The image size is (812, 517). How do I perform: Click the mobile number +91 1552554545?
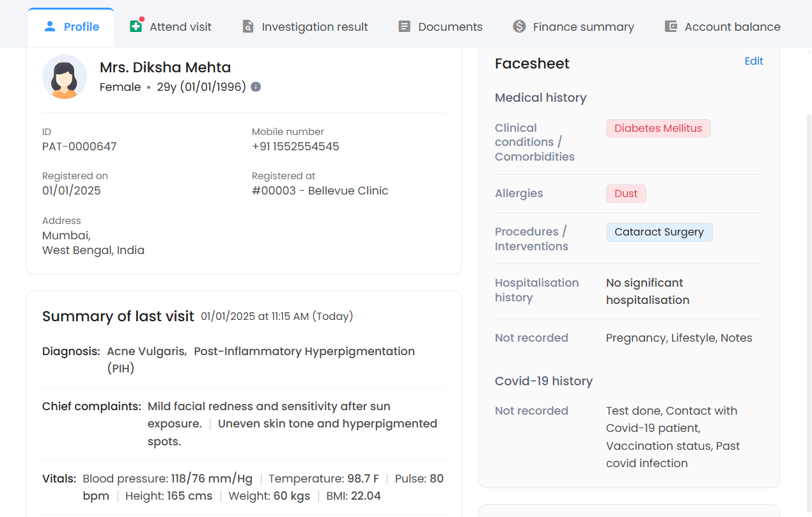click(295, 147)
